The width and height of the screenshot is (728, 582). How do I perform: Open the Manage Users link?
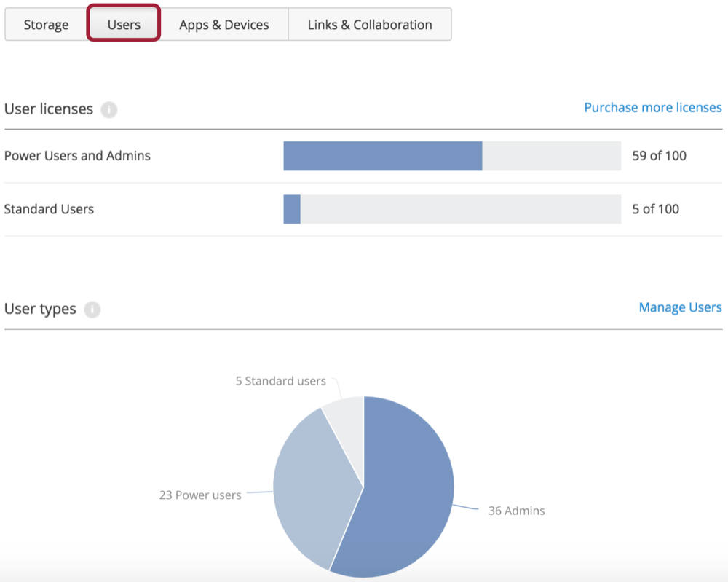point(680,307)
